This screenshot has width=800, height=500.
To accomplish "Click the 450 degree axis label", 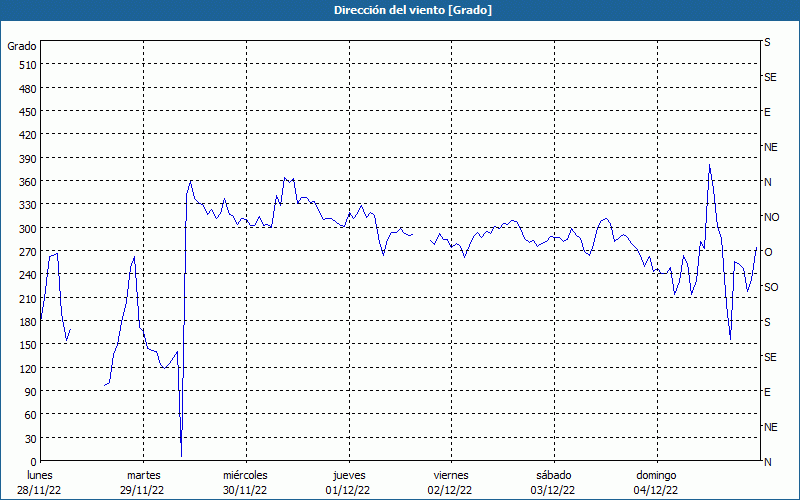I will 28,112.
